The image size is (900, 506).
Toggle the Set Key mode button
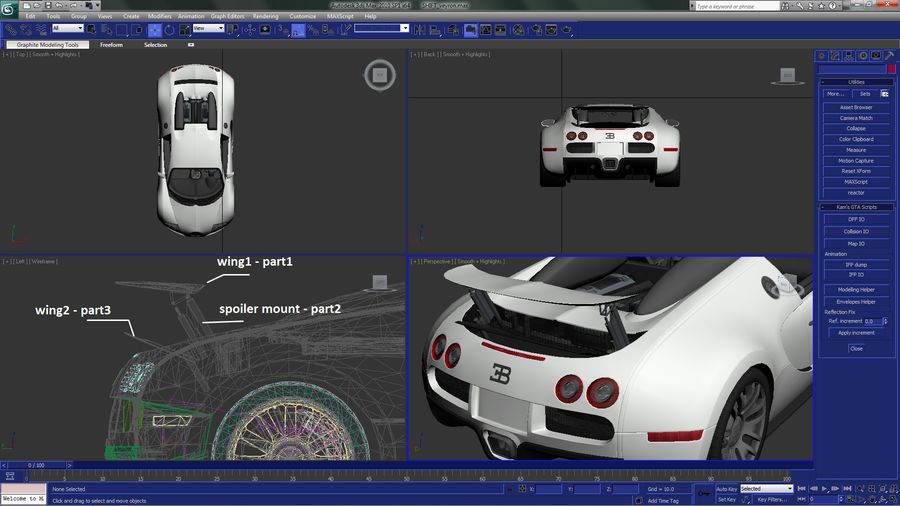click(726, 499)
